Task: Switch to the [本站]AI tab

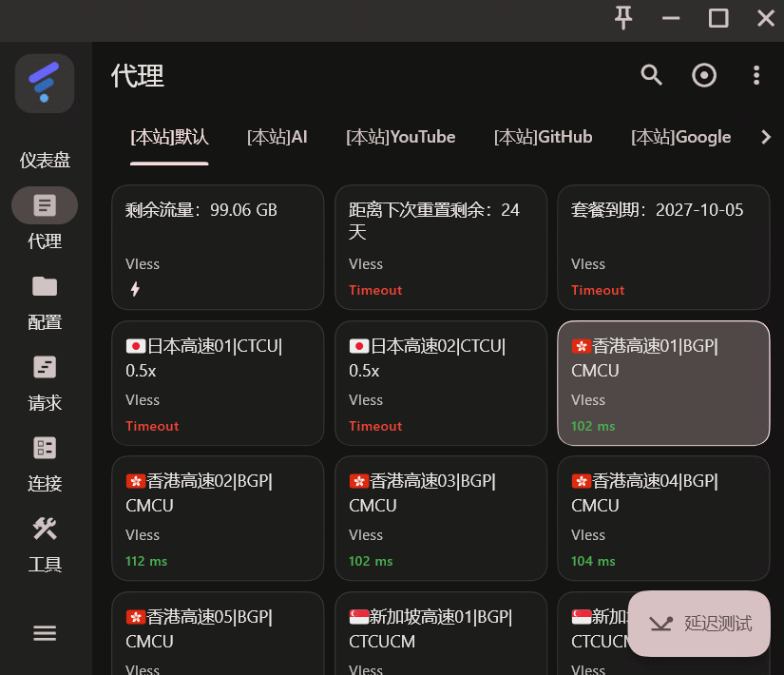Action: click(x=277, y=137)
